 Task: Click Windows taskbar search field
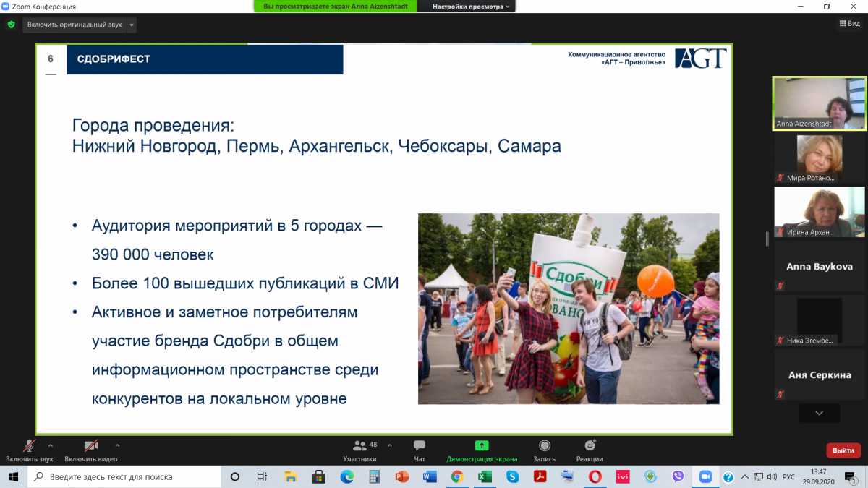click(x=124, y=477)
